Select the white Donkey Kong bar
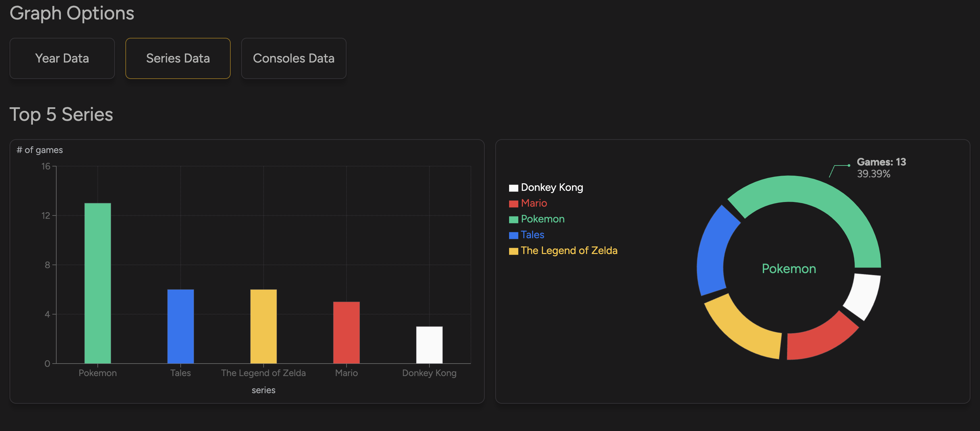The width and height of the screenshot is (980, 431). click(x=429, y=345)
